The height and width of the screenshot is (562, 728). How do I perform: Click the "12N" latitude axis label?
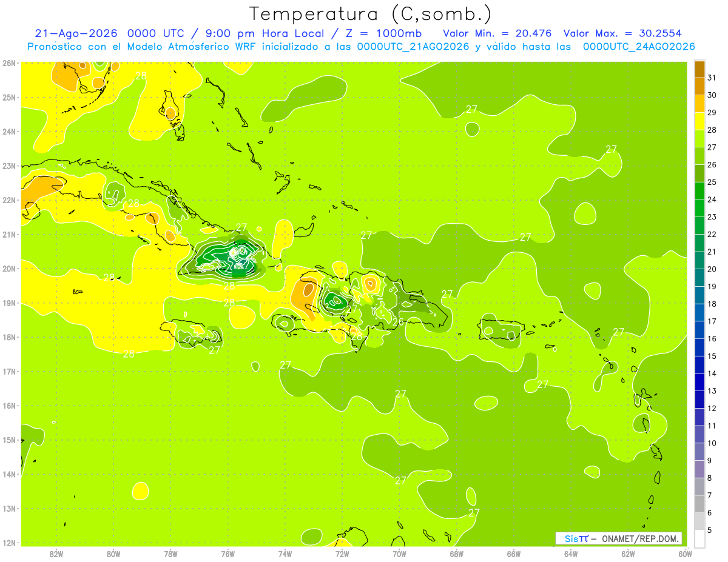8,543
